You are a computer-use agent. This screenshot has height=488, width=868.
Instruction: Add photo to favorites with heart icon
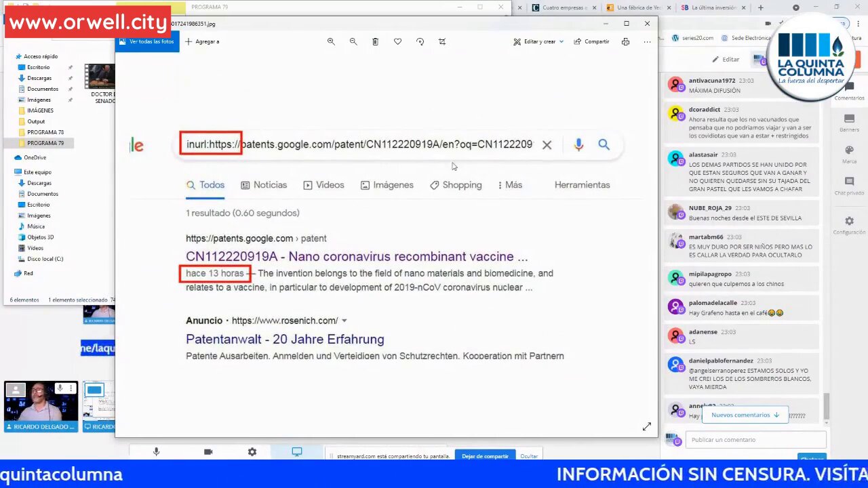click(397, 41)
